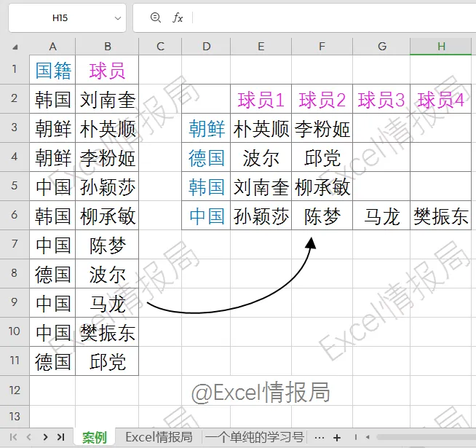Click cell F2 header 球员2

coord(322,99)
